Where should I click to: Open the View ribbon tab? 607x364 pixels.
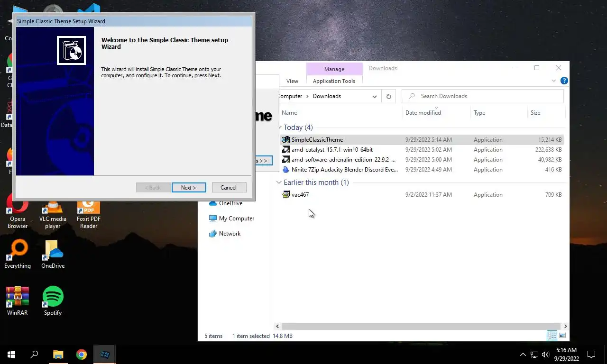point(293,81)
